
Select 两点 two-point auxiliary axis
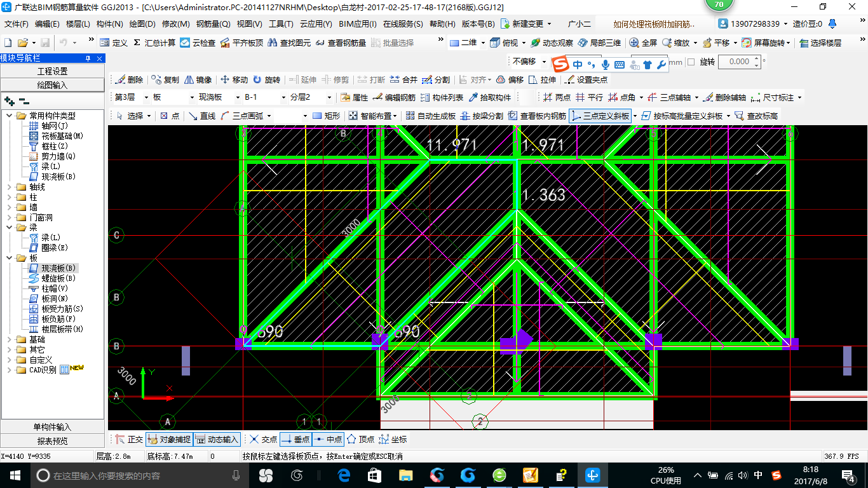(557, 97)
